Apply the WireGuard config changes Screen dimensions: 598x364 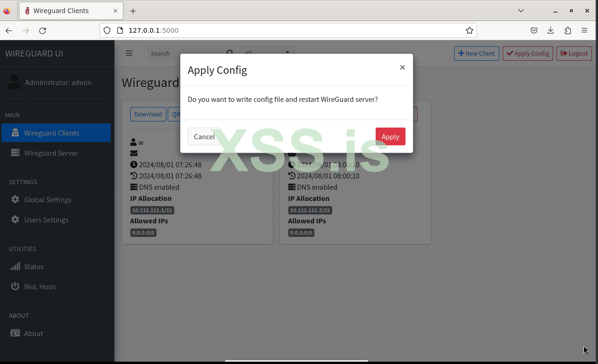[x=390, y=136]
